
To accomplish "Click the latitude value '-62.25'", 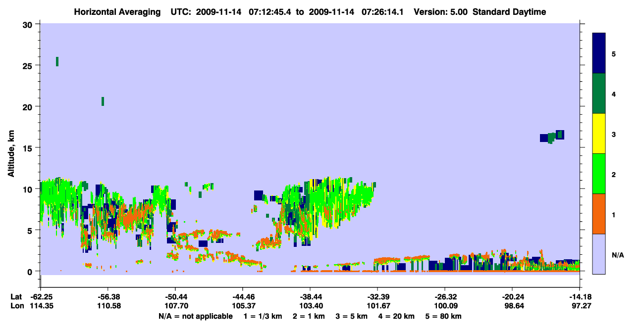I will tap(41, 297).
